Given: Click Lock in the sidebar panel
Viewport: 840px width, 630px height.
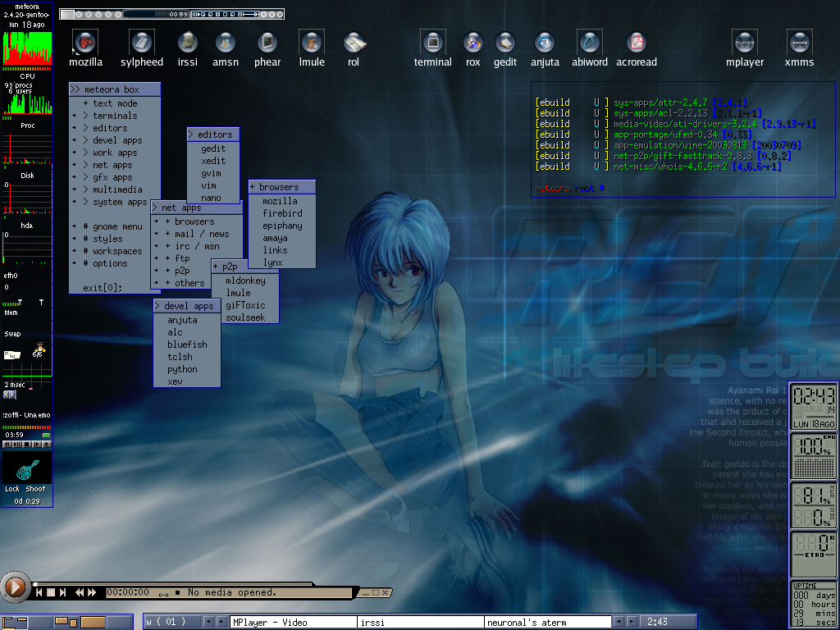Looking at the screenshot, I should click(12, 489).
